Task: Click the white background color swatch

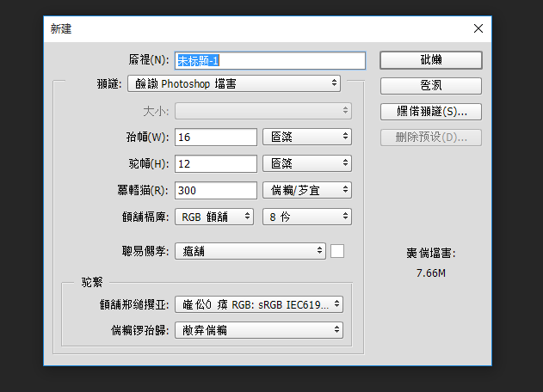Action: (337, 251)
